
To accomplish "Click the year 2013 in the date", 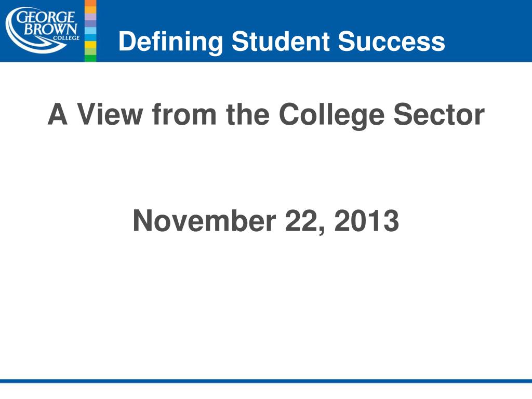I will tap(366, 220).
